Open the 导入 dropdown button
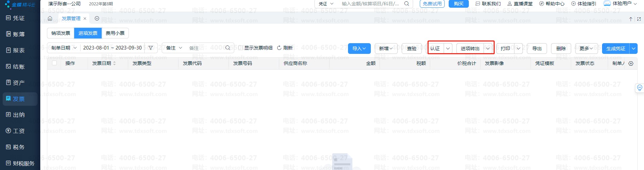Screen dimensions: 644x170 coord(359,49)
